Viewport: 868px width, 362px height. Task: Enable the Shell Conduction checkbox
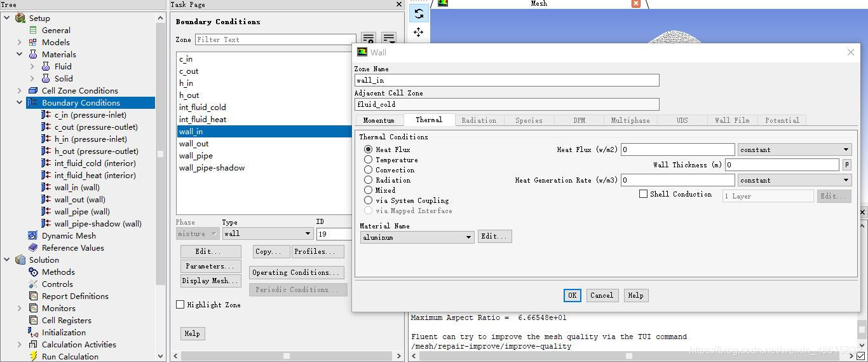[x=644, y=194]
